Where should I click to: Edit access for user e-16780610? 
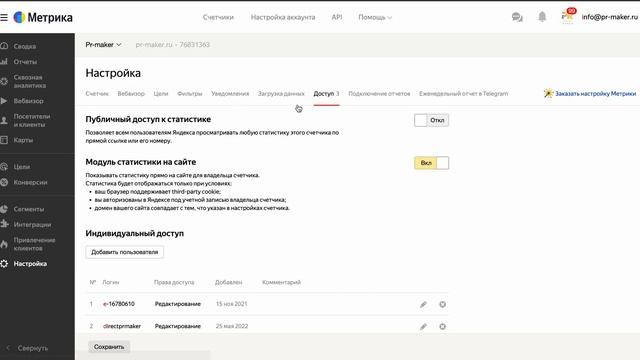(x=423, y=304)
